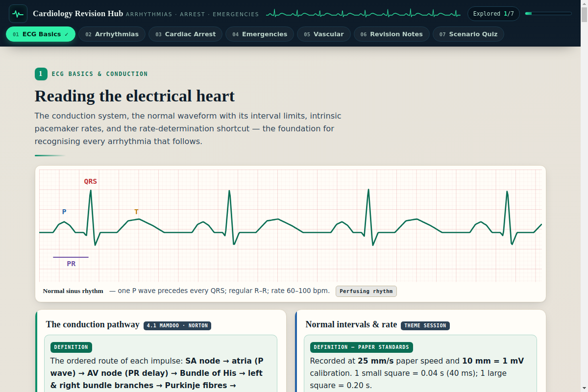The width and height of the screenshot is (588, 392).
Task: Click the section number 1 badge
Action: pos(41,74)
